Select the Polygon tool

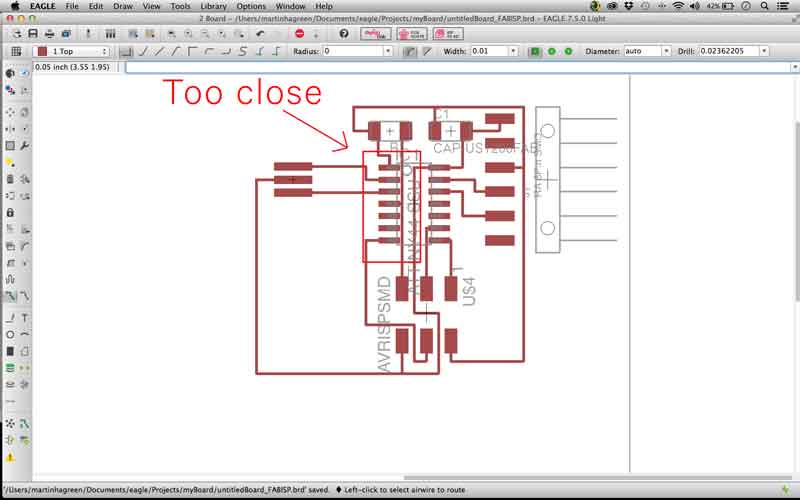(24, 352)
